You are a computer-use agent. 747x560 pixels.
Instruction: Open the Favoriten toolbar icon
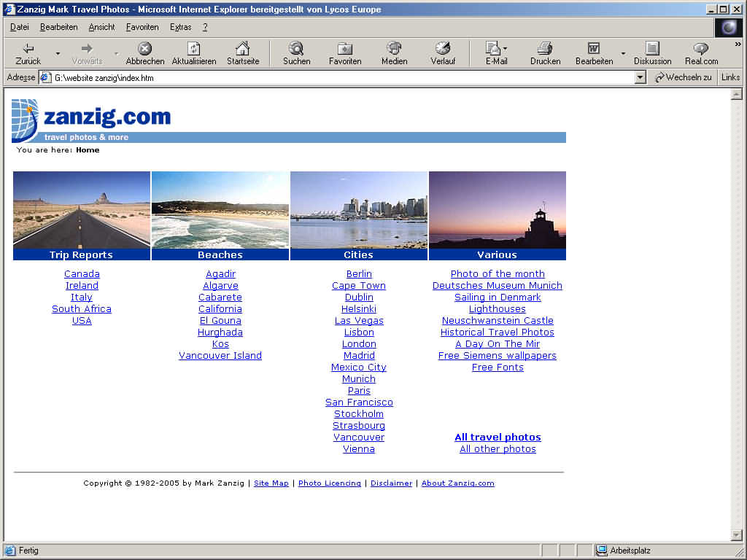coord(344,49)
